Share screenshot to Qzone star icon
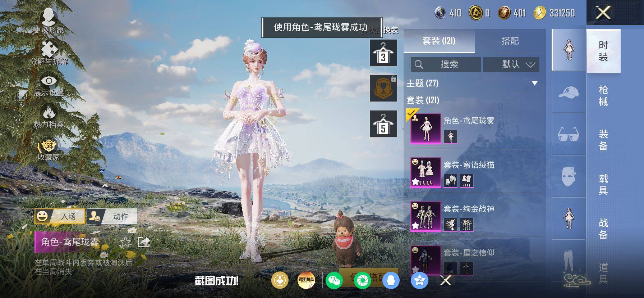644x298 pixels. coord(419,280)
